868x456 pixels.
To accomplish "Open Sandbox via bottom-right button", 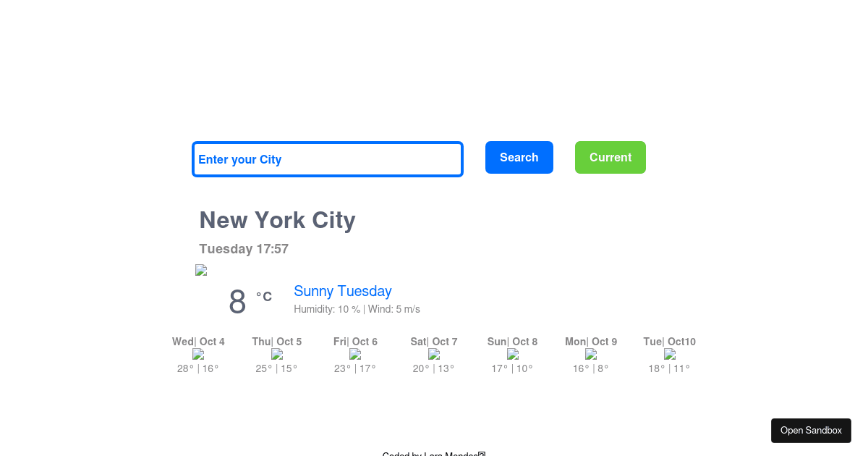I will pyautogui.click(x=811, y=431).
